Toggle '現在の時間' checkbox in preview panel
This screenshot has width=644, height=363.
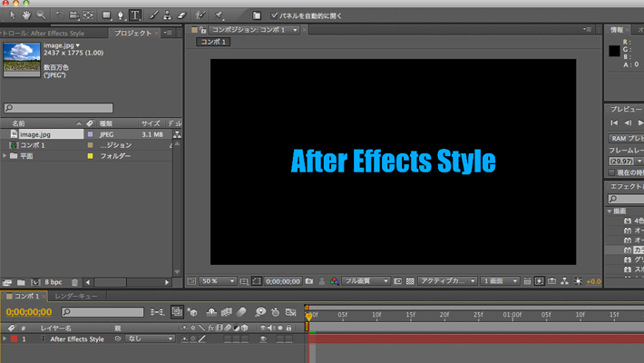pos(612,172)
